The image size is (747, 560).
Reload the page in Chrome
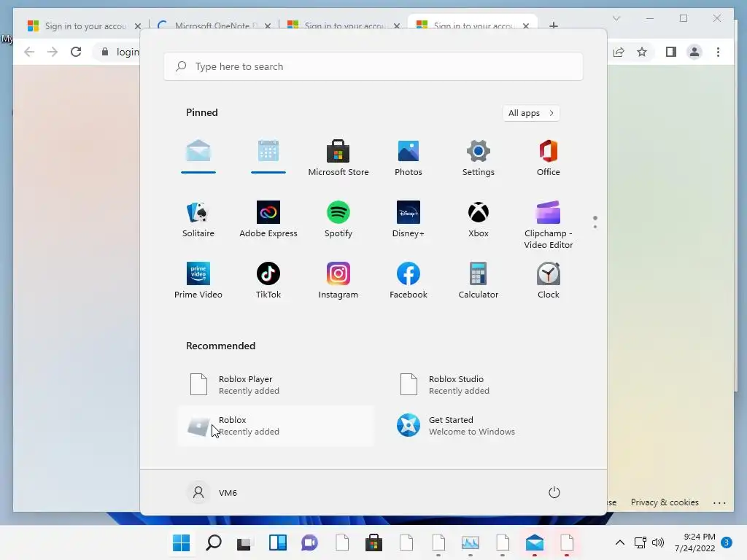tap(76, 52)
